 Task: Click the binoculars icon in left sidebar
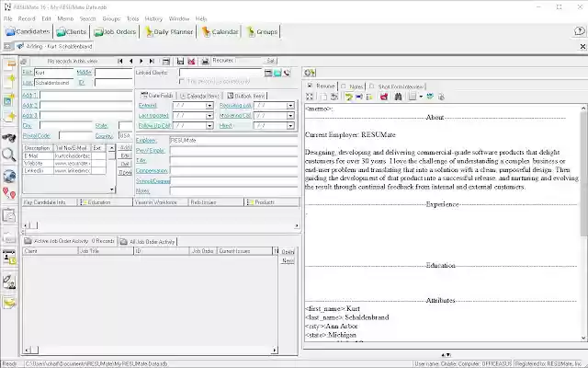[x=9, y=138]
